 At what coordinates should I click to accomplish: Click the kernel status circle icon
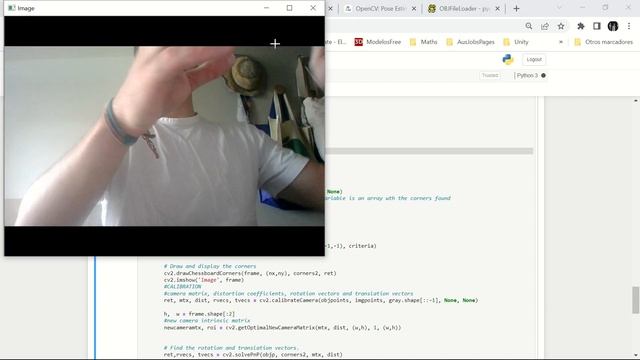(x=543, y=76)
